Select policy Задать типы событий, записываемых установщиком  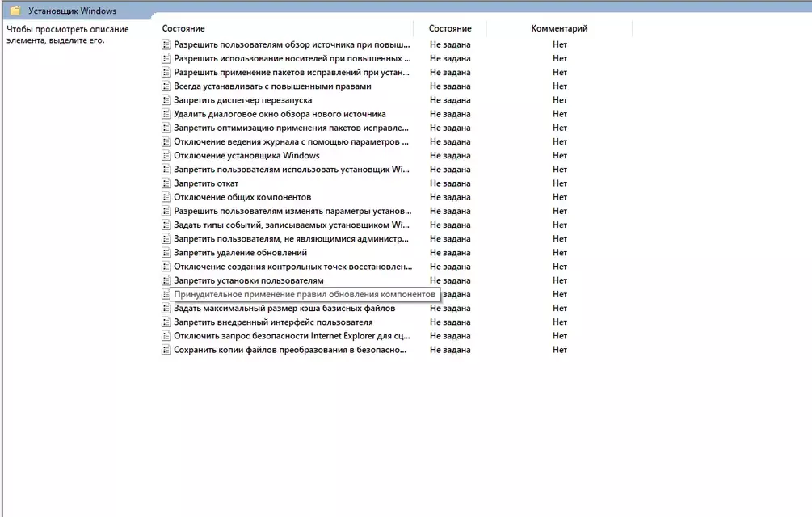click(x=292, y=225)
